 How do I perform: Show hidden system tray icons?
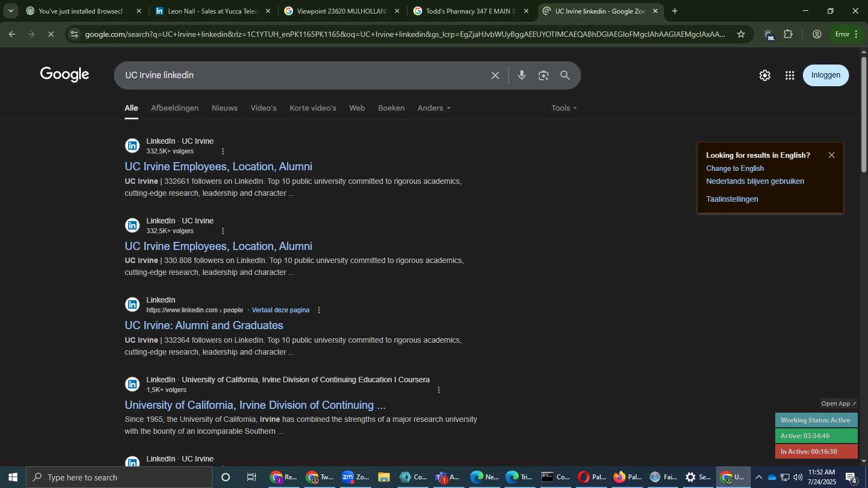click(x=758, y=477)
